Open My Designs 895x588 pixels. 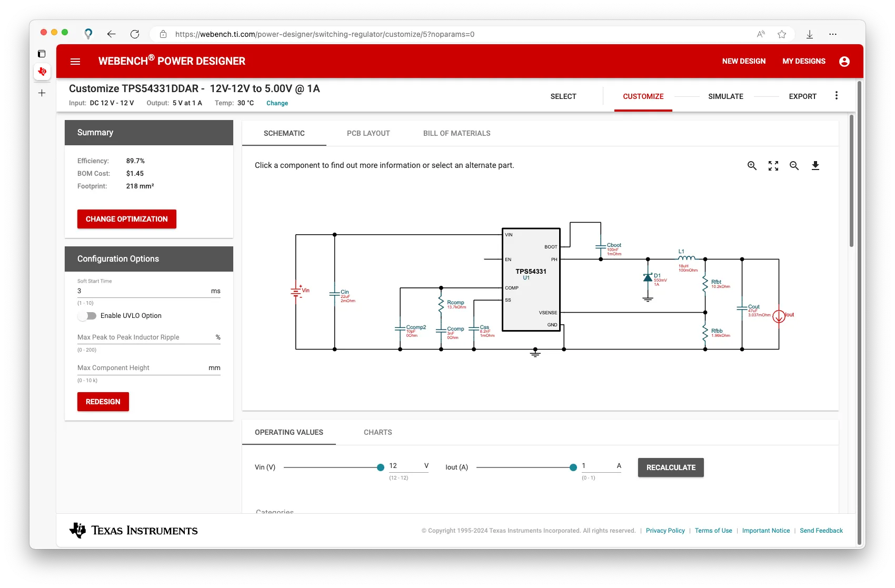tap(804, 61)
